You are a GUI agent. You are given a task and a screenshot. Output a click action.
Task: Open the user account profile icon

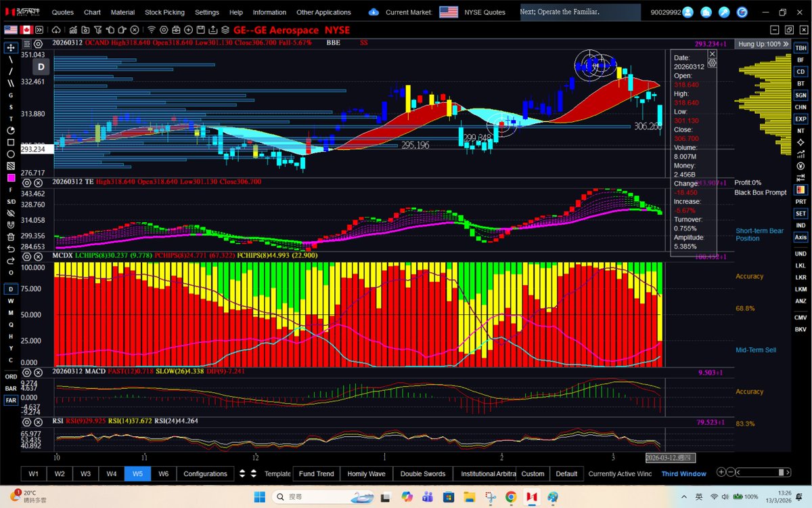(x=687, y=12)
